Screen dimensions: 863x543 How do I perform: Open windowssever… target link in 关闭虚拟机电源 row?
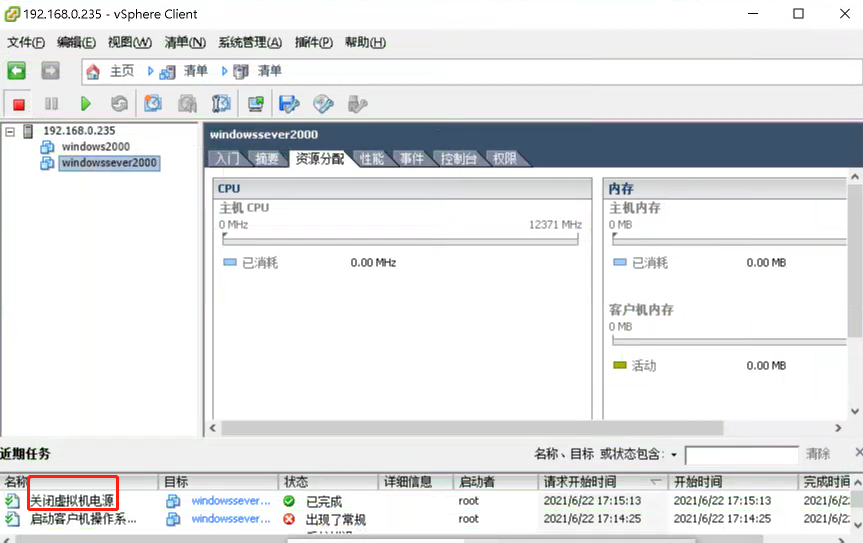[x=231, y=501]
